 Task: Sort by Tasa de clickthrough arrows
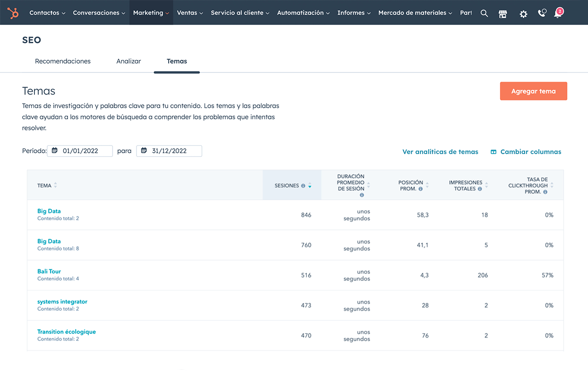(x=552, y=185)
